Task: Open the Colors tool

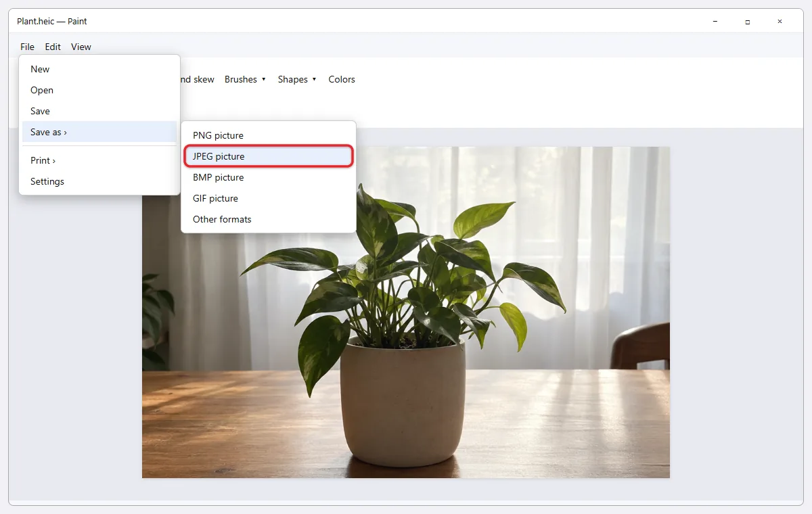Action: tap(342, 79)
